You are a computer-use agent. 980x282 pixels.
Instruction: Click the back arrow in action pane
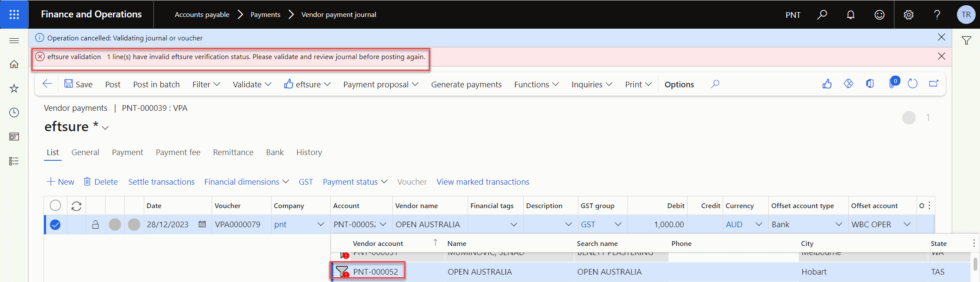pyautogui.click(x=47, y=84)
